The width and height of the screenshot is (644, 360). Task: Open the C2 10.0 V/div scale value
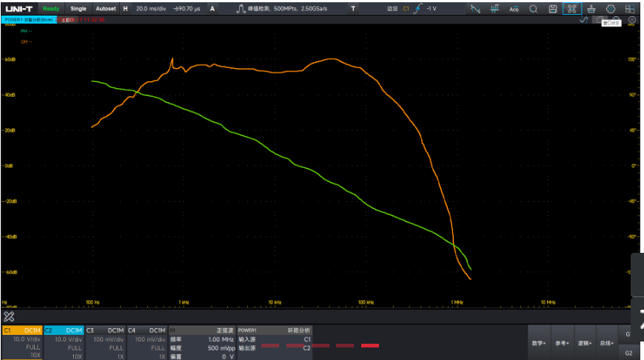[69, 339]
